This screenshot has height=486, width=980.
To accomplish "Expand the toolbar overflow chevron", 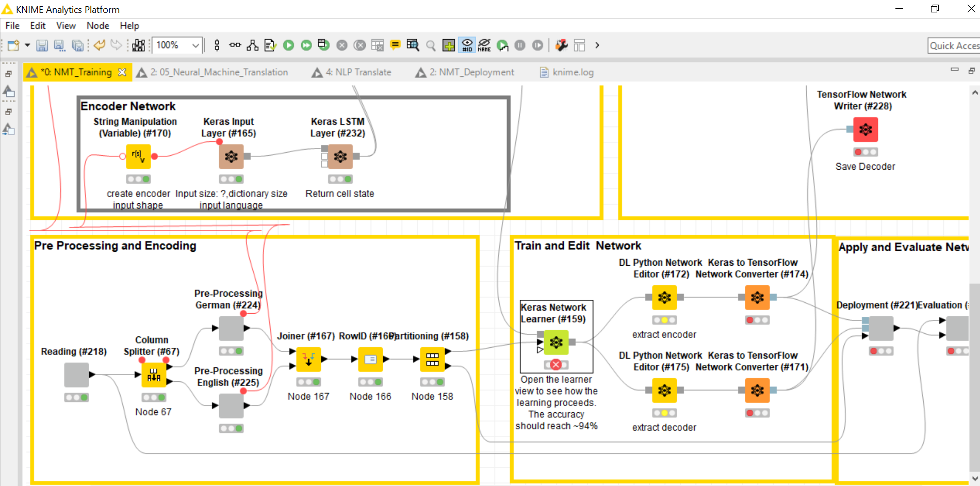I will pyautogui.click(x=597, y=45).
